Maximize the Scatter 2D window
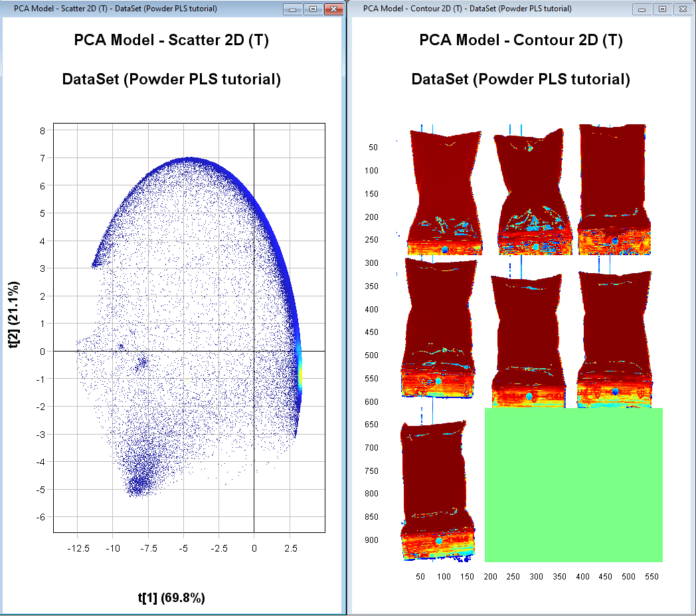The height and width of the screenshot is (616, 696). 312,9
